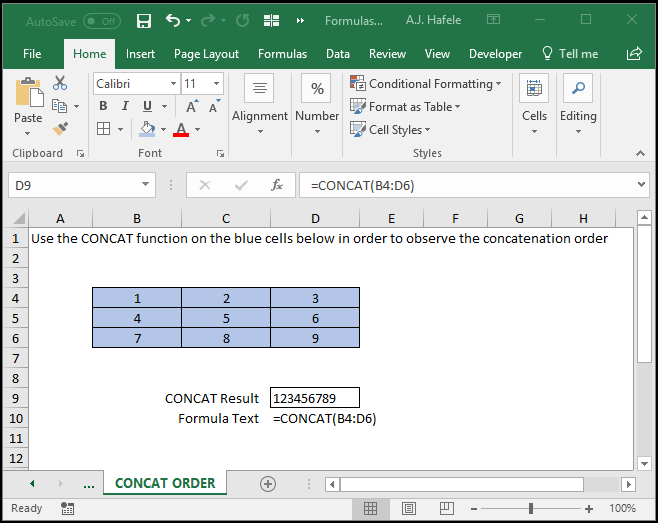Viewport: 658px width, 523px height.
Task: Click the Undo arrow icon
Action: (172, 20)
